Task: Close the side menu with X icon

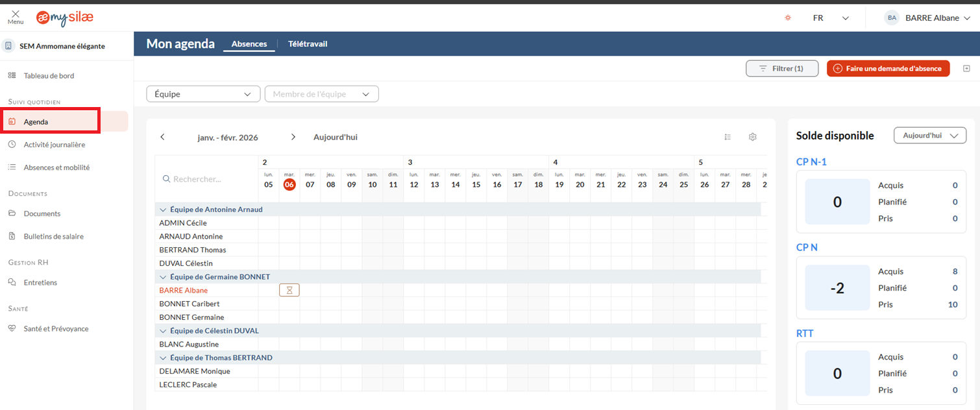Action: pos(16,14)
